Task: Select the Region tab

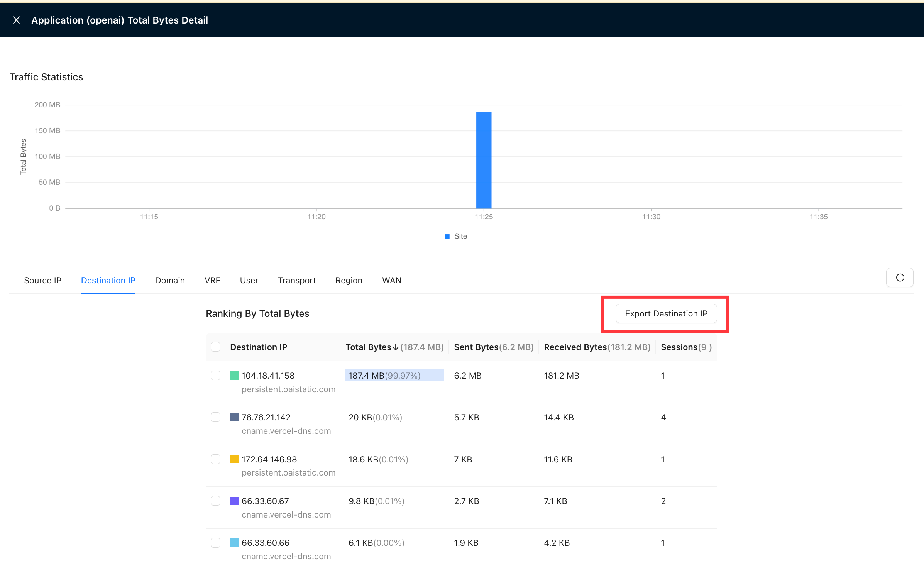Action: coord(349,280)
